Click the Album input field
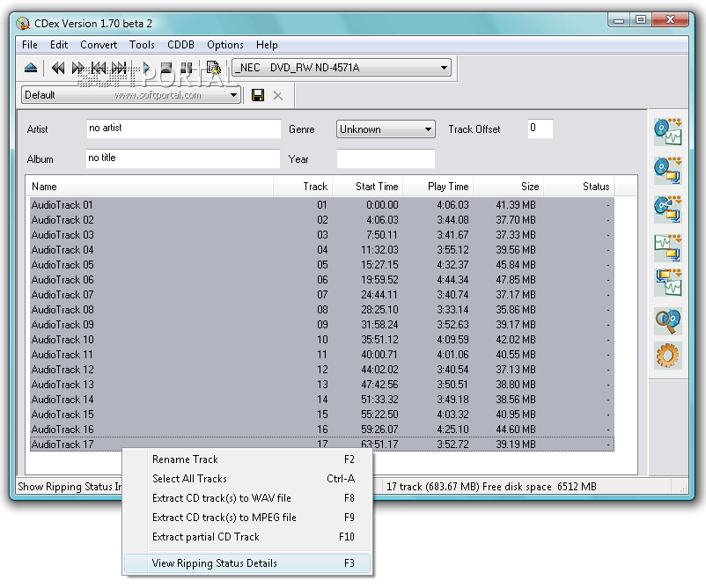The height and width of the screenshot is (588, 706). 183,158
